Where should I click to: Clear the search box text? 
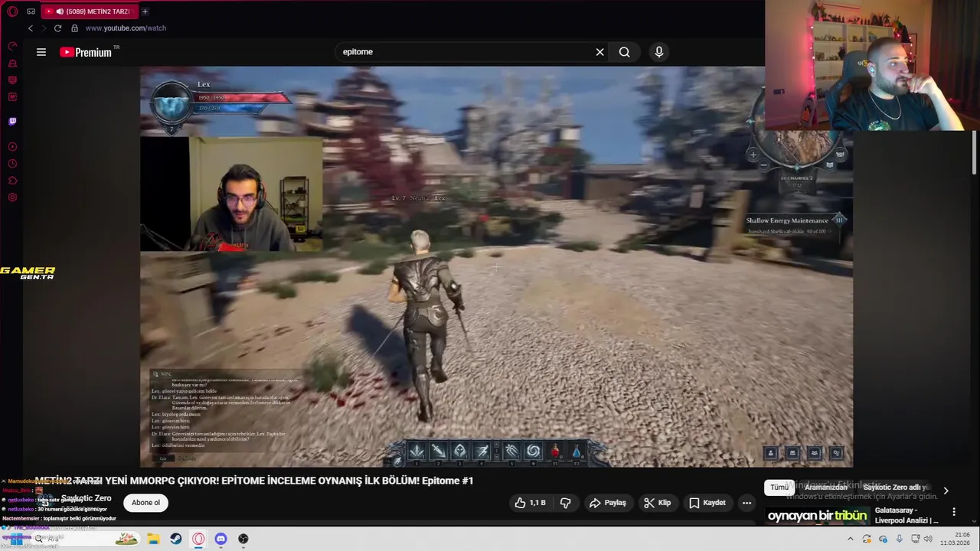[600, 52]
